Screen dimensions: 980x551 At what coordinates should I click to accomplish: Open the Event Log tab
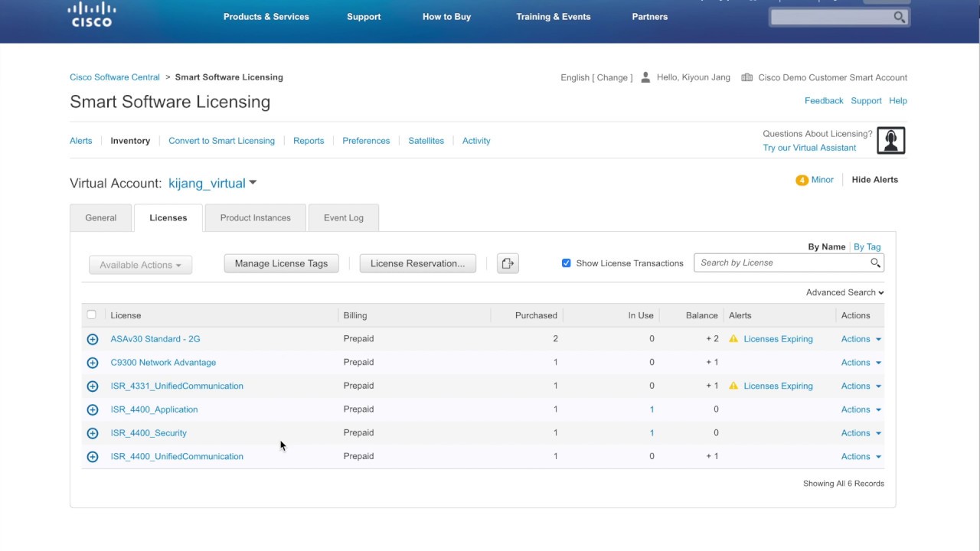point(344,218)
